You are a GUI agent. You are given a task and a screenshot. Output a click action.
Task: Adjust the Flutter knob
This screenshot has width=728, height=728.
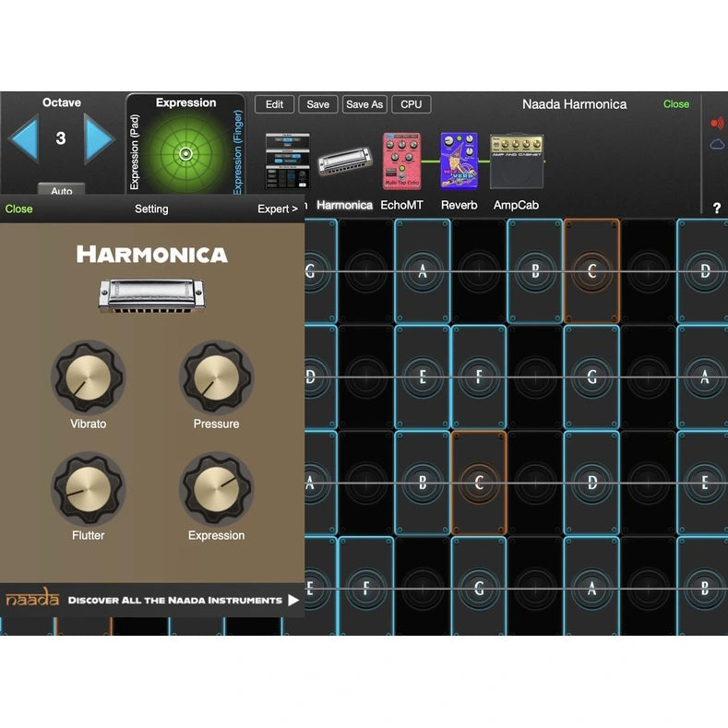(x=89, y=489)
